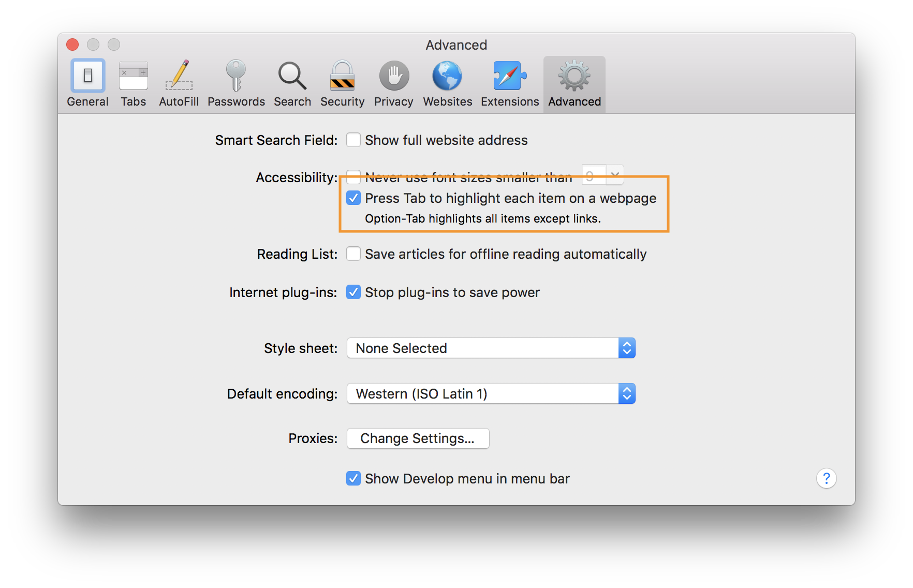The height and width of the screenshot is (588, 913).
Task: Disable Stop plug-ins to save power
Action: [354, 292]
